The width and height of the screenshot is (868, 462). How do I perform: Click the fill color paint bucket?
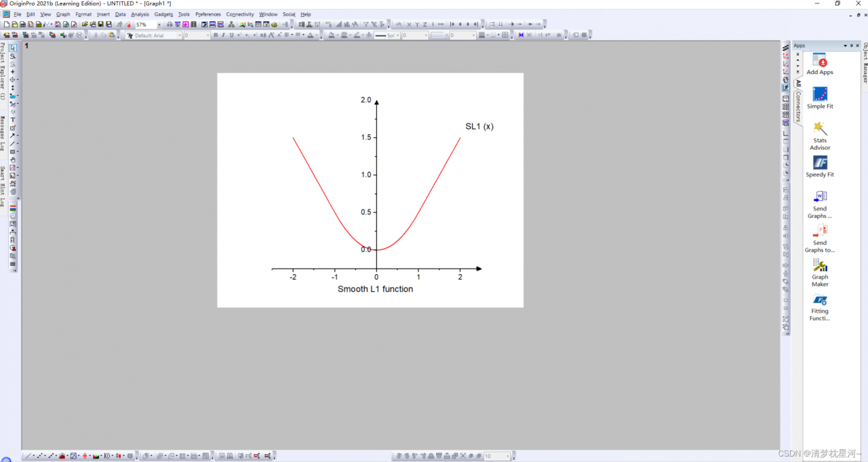(332, 35)
